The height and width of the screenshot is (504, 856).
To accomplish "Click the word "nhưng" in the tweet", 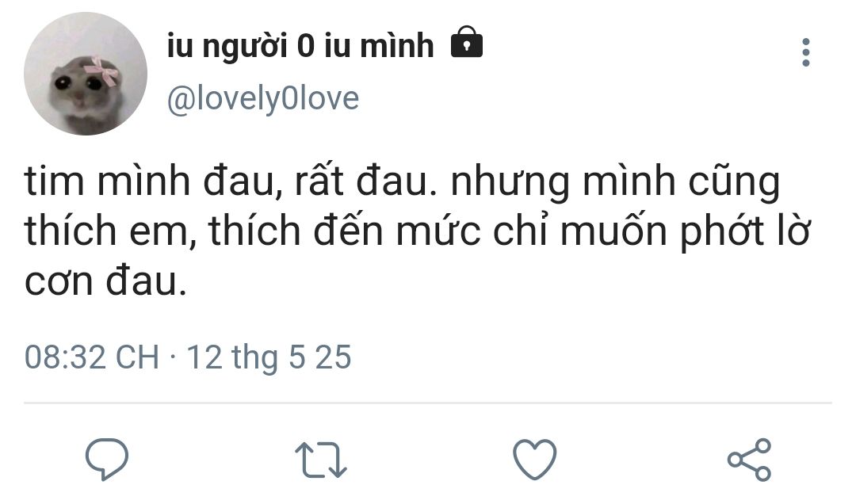I will click(x=500, y=185).
